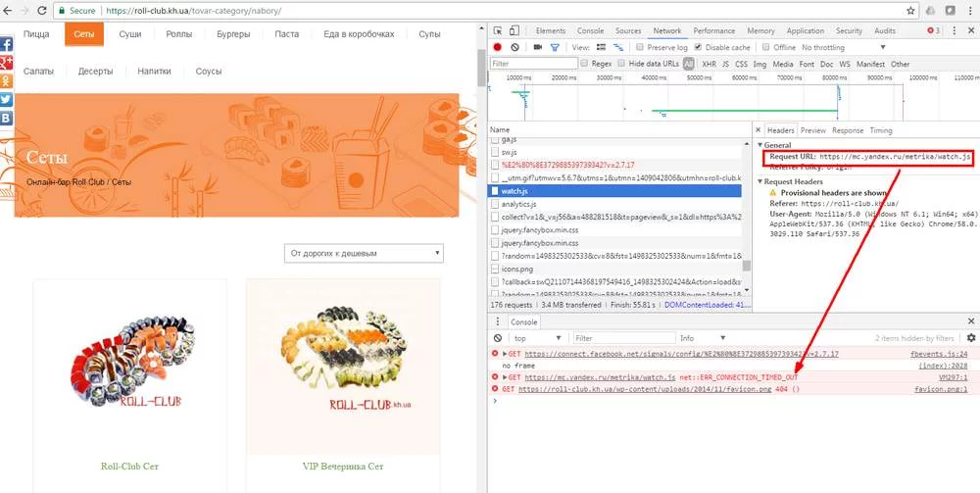Expand mc.yandex.ru GET error entry
The width and height of the screenshot is (980, 493).
tap(506, 377)
